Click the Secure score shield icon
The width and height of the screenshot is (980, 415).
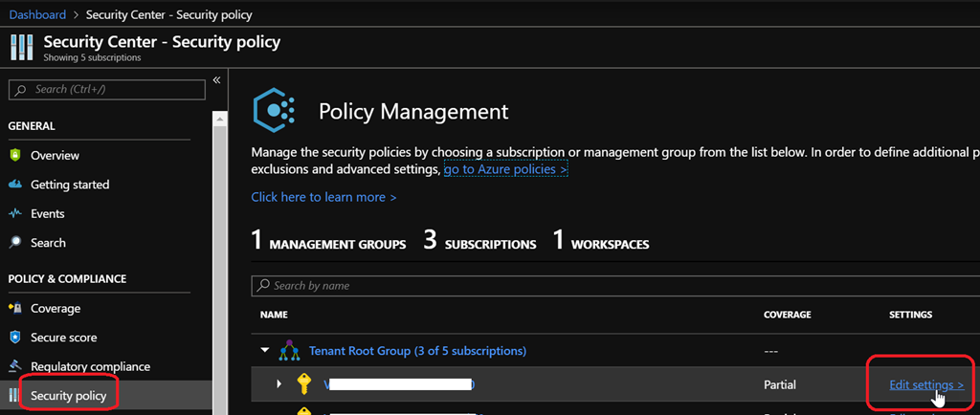14,338
